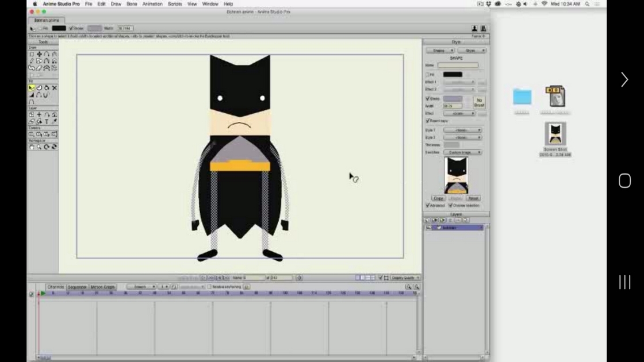The width and height of the screenshot is (644, 362).
Task: Click the Copy button in Style panel
Action: pos(438,198)
